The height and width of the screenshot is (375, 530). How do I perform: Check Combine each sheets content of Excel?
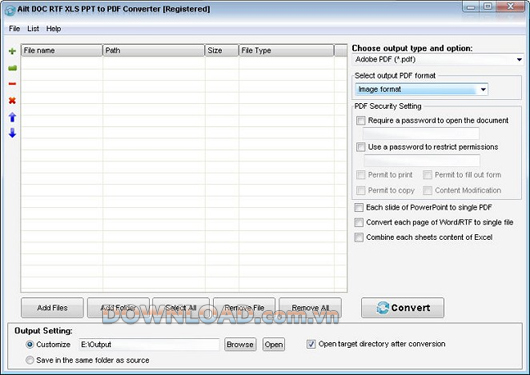(359, 237)
